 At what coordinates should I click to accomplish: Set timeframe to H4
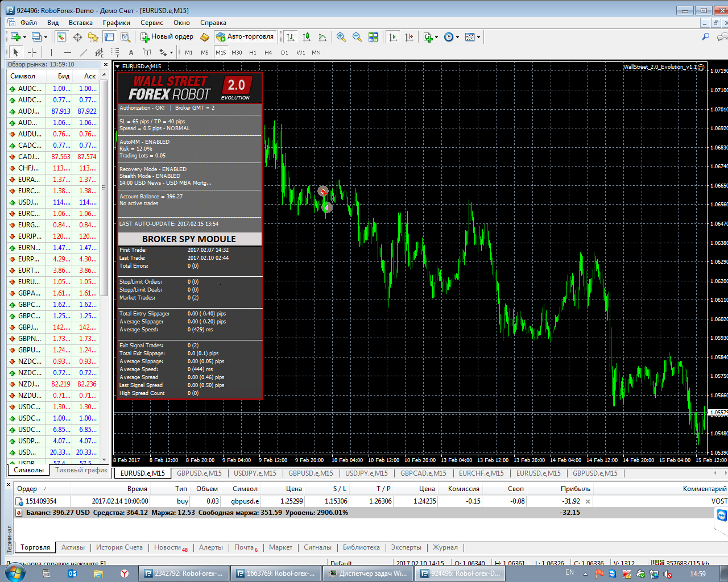pyautogui.click(x=268, y=52)
